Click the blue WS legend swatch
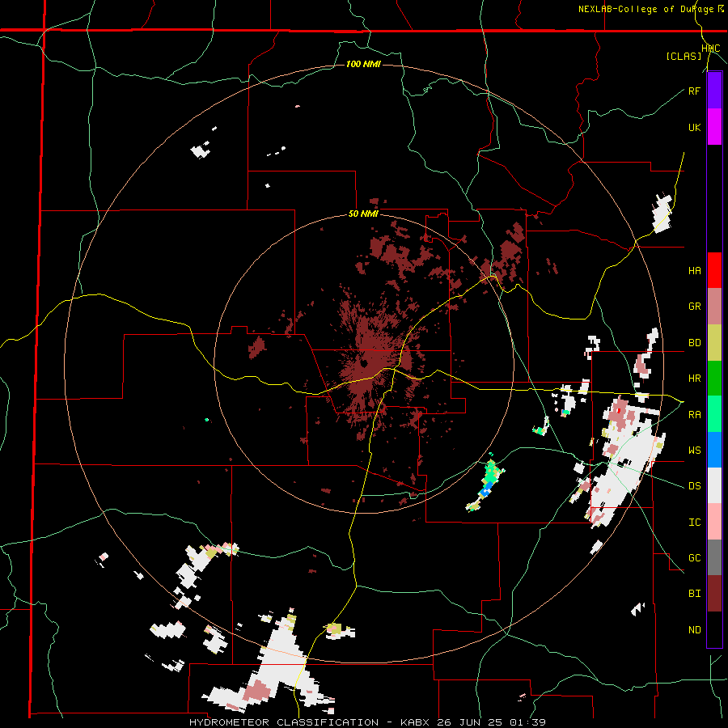Viewport: 728px width, 728px height. click(x=714, y=450)
